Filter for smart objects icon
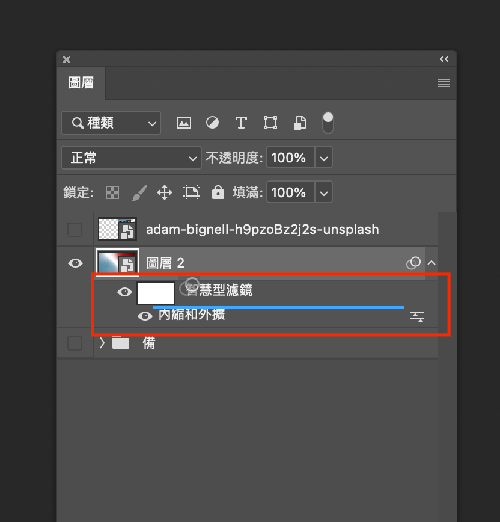Viewport: 500px width, 522px height. (300, 123)
